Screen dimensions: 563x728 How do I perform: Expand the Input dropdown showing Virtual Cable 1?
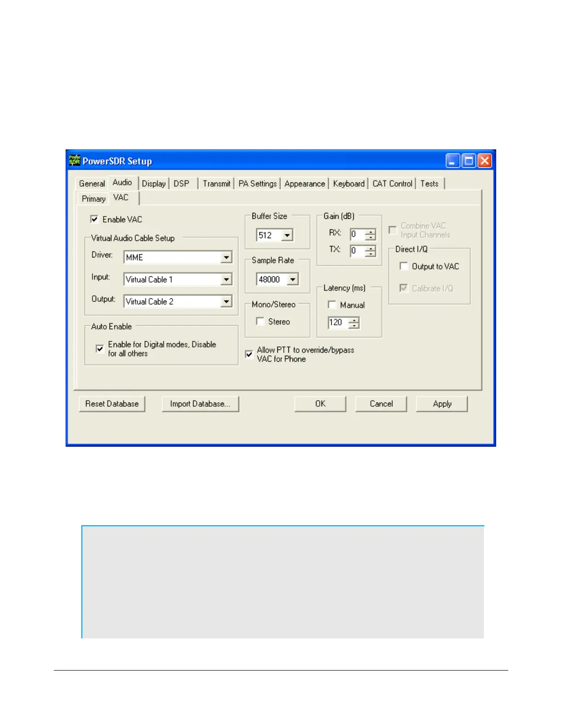226,279
